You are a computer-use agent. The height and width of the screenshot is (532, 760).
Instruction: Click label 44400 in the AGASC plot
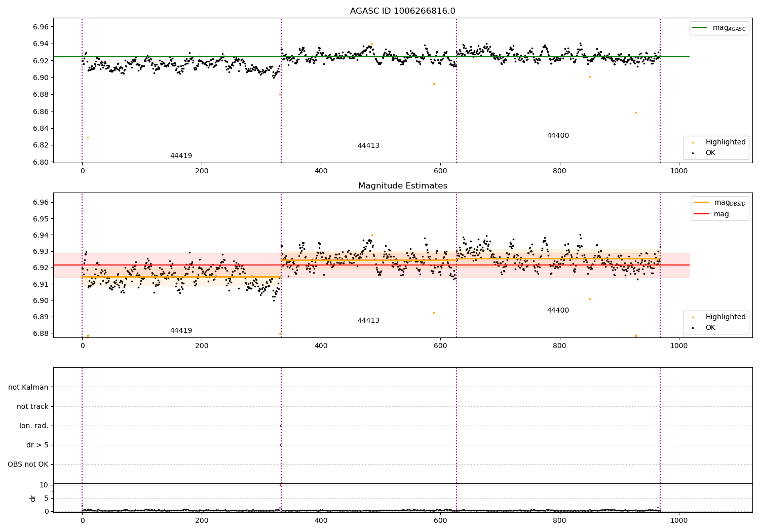pyautogui.click(x=558, y=136)
